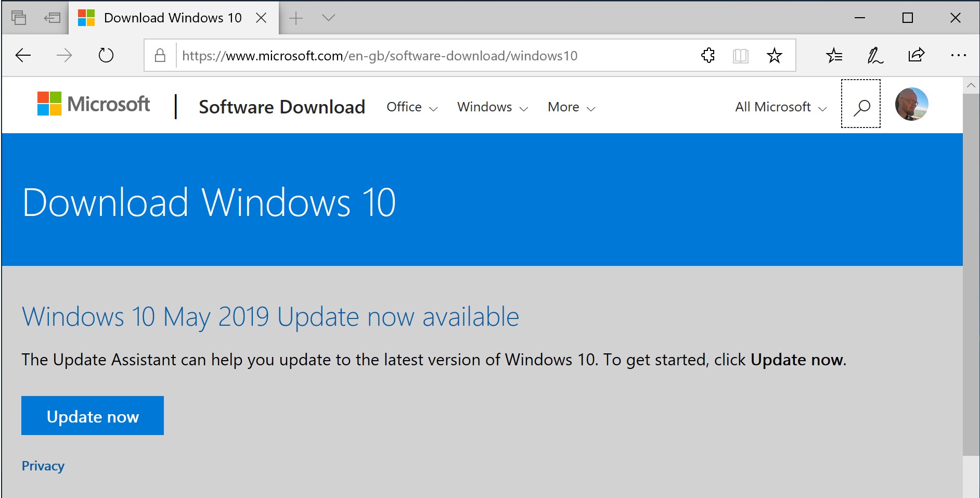Click the browser Back arrow
This screenshot has height=498, width=980.
pyautogui.click(x=23, y=55)
